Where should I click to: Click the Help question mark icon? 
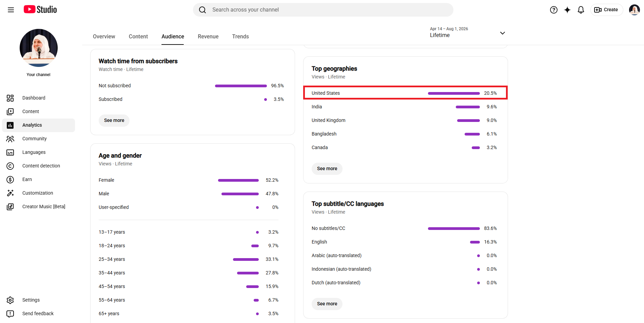[554, 10]
